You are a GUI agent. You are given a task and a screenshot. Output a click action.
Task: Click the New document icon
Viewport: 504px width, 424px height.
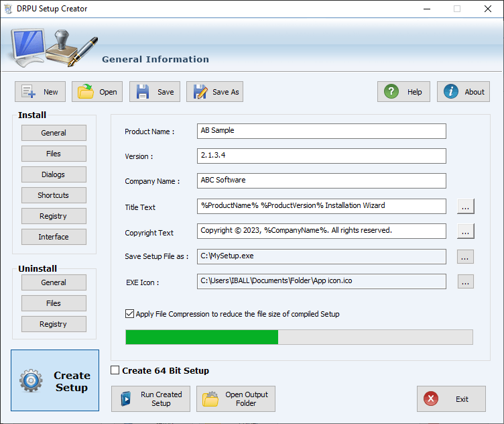pos(29,92)
